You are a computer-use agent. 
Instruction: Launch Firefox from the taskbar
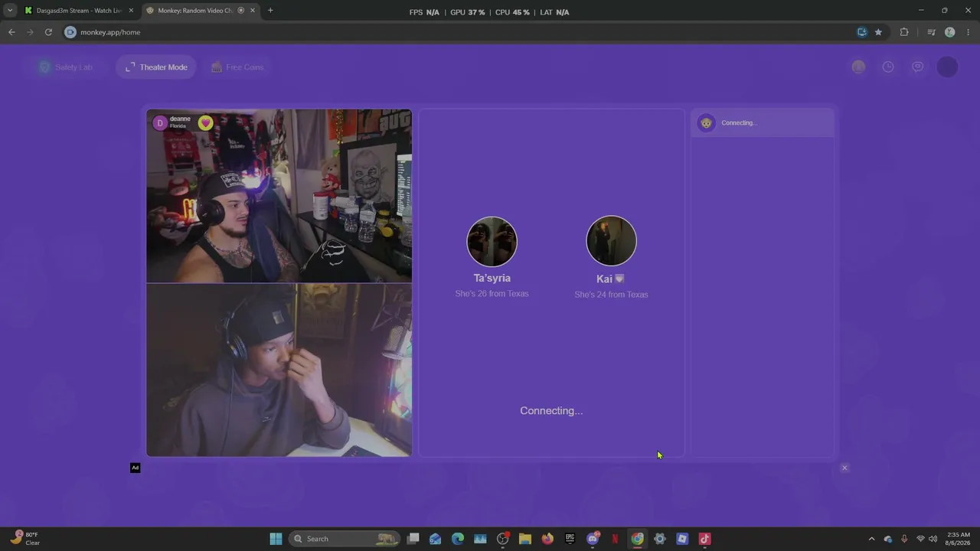(x=547, y=539)
